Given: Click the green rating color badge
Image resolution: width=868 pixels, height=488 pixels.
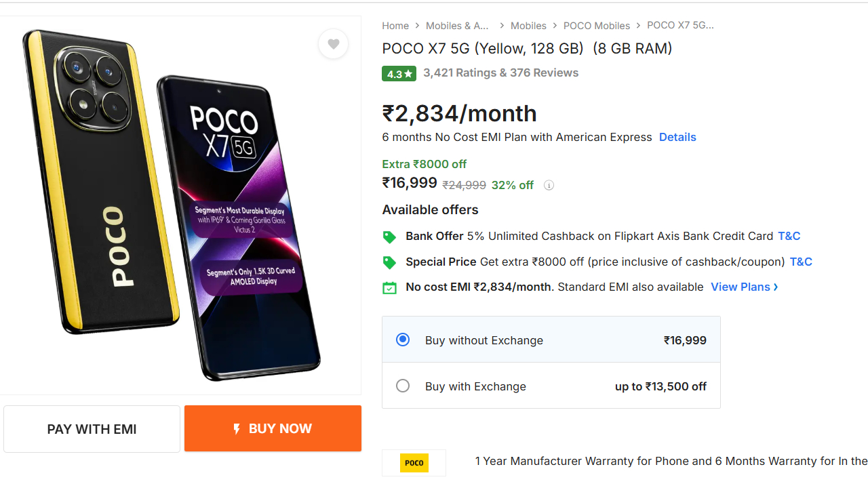Looking at the screenshot, I should 399,73.
